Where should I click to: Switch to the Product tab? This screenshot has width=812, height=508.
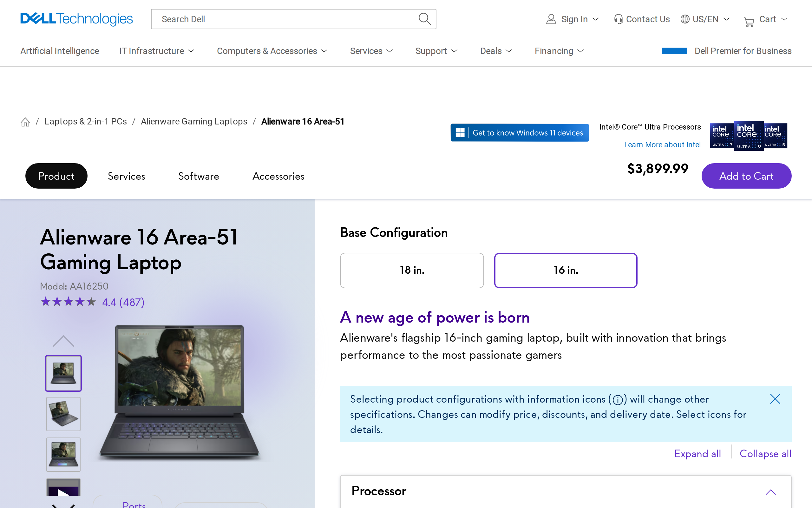56,176
